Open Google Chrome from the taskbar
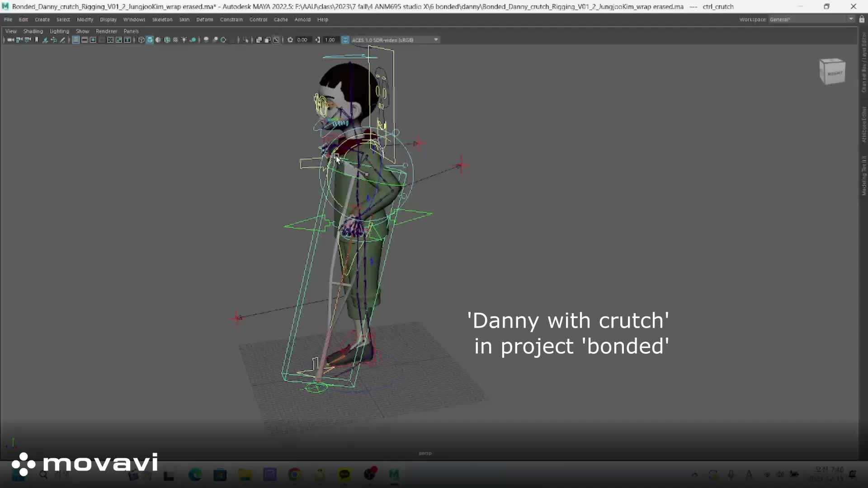This screenshot has height=488, width=868. 294,475
